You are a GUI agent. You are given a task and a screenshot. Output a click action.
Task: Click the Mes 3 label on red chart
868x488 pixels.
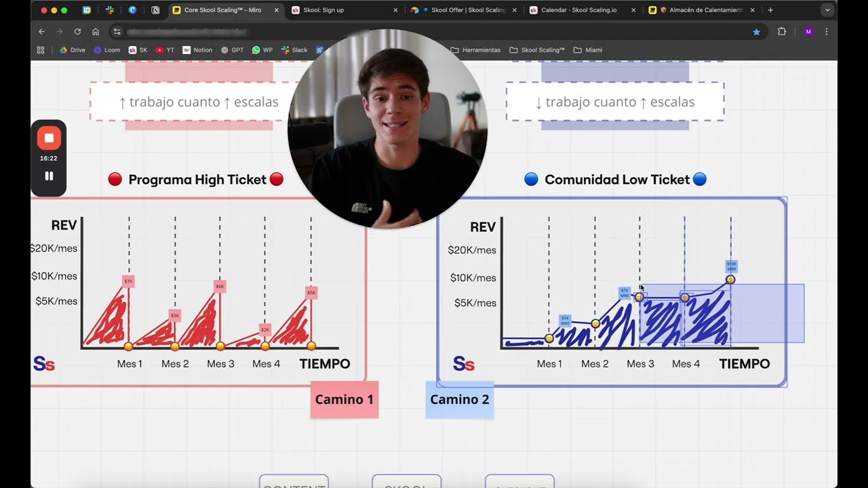click(x=220, y=364)
